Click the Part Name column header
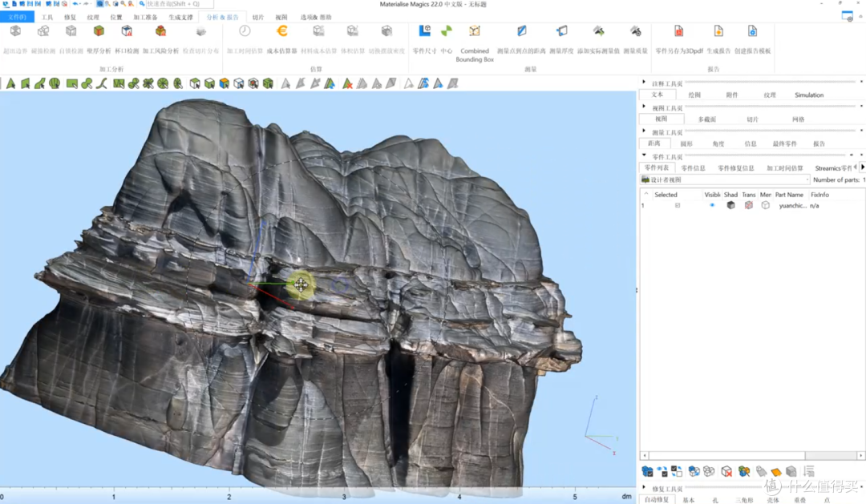The width and height of the screenshot is (866, 504). (x=789, y=195)
